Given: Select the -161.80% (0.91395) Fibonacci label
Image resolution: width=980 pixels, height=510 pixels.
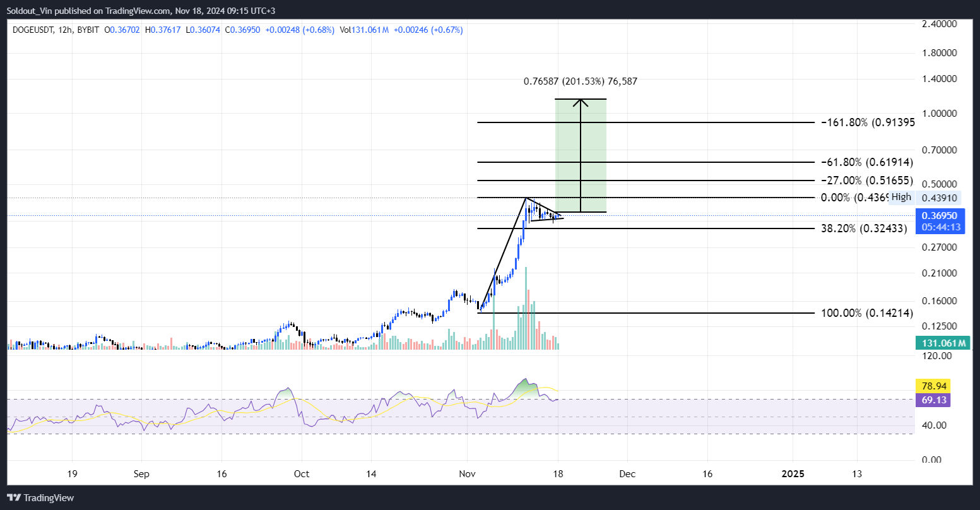Looking at the screenshot, I should pos(868,122).
